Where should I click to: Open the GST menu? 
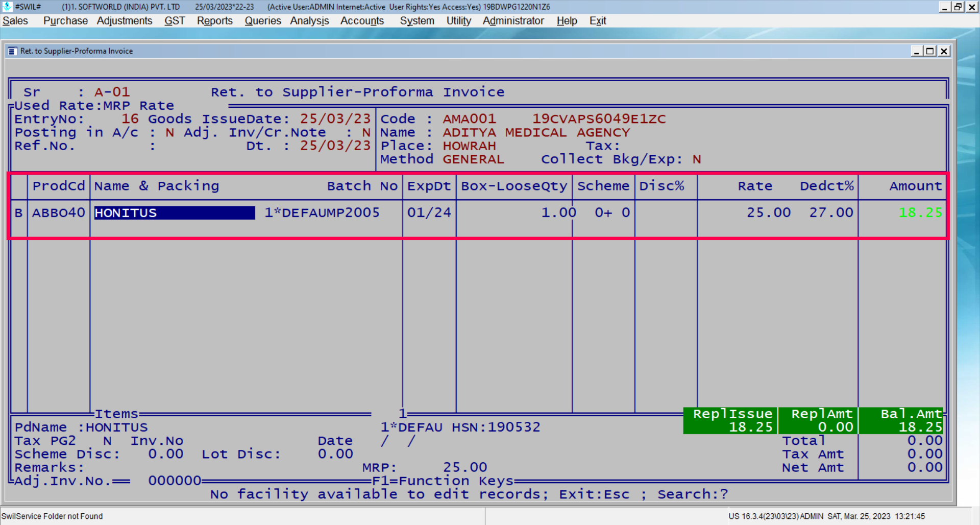175,21
